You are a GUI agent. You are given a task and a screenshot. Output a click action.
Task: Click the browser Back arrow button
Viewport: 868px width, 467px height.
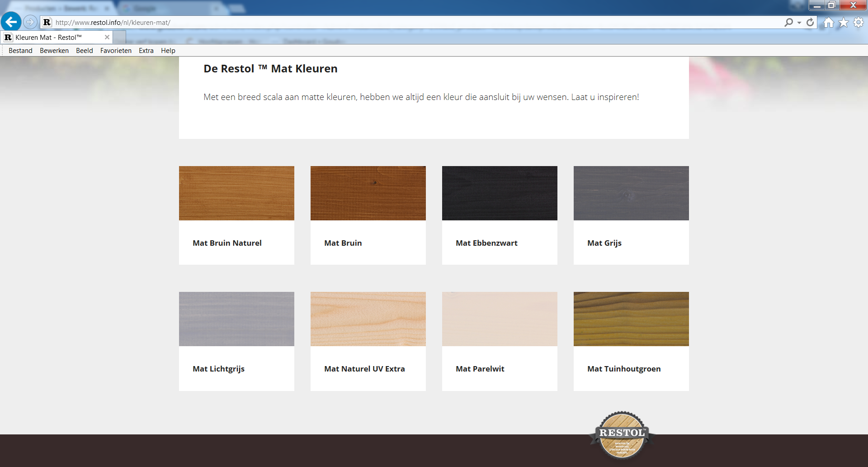coord(11,22)
